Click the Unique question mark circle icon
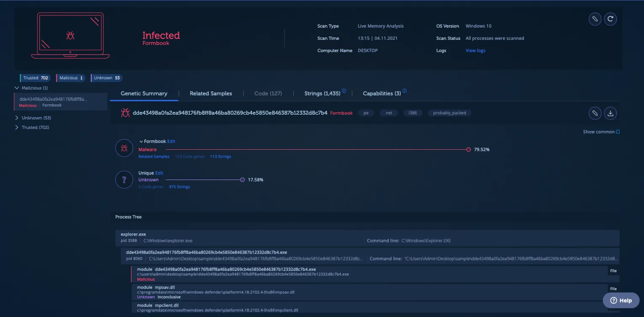This screenshot has height=317, width=644. coord(124,180)
